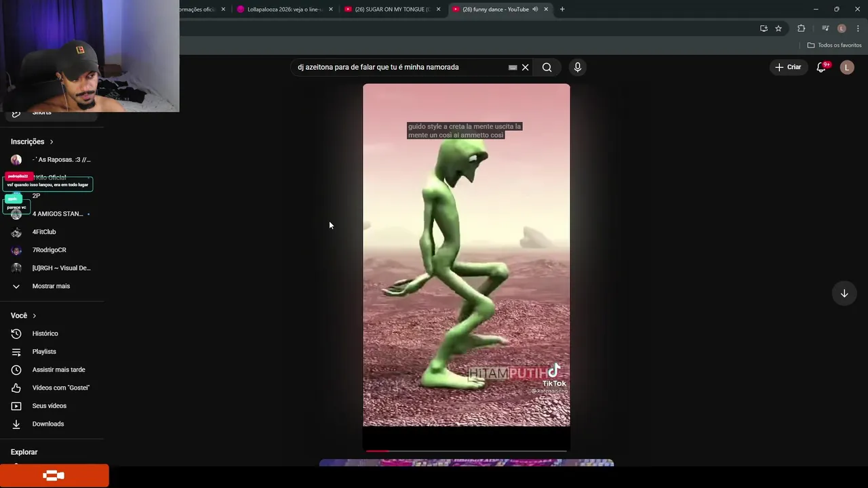Install app icon in address bar

point(764,28)
